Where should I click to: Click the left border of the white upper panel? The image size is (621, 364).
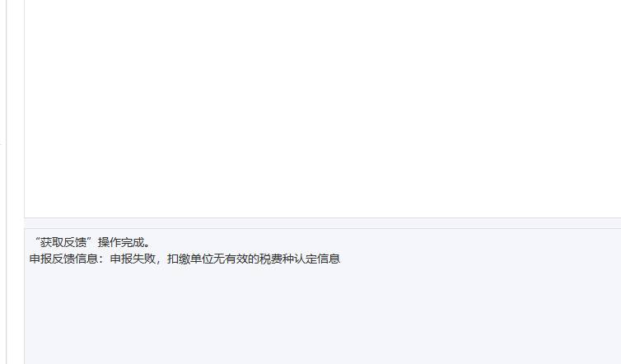(25, 109)
